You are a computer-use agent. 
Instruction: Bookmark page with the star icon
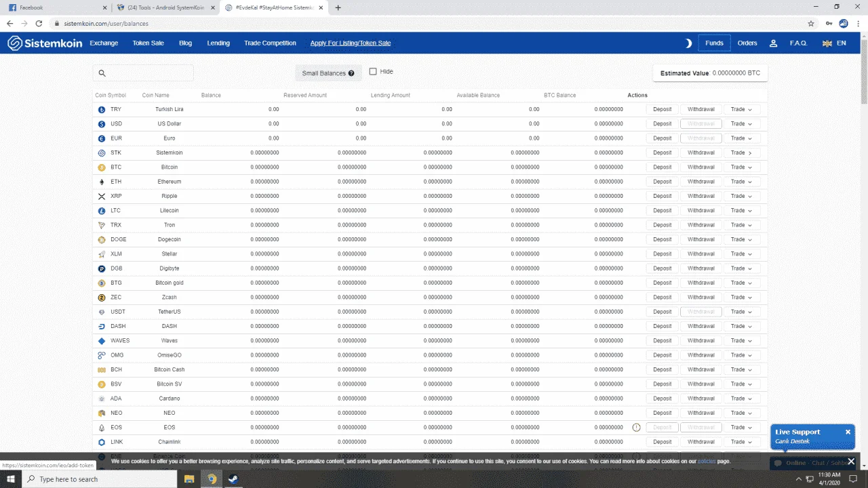(811, 23)
